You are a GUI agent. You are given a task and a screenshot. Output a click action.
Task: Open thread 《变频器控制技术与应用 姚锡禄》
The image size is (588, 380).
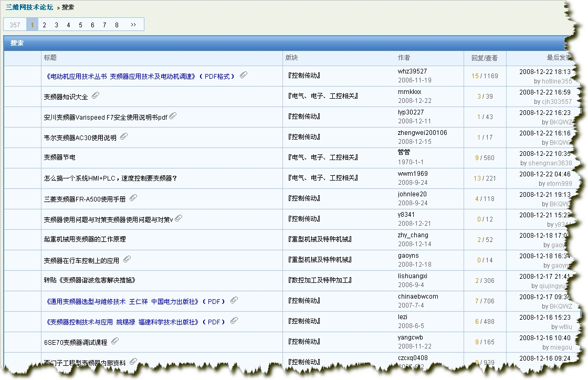click(x=136, y=322)
